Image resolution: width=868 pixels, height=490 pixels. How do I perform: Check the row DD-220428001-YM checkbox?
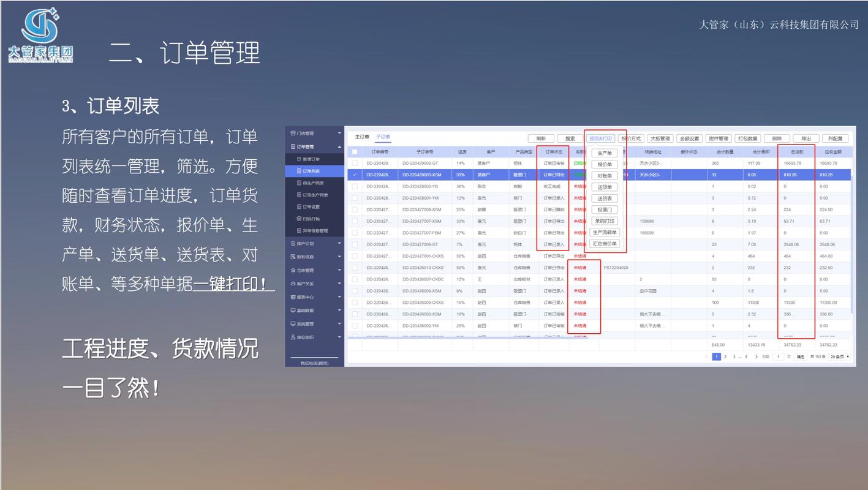pyautogui.click(x=355, y=198)
